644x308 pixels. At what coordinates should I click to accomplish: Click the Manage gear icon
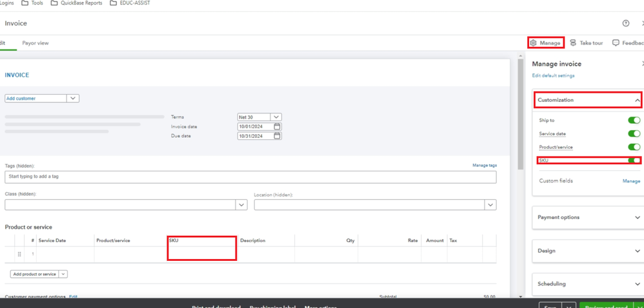pos(533,43)
